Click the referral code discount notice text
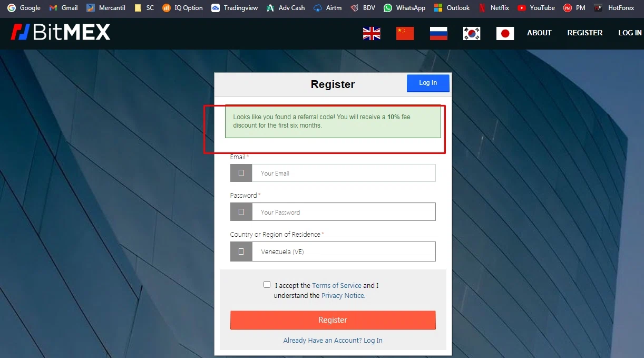This screenshot has width=644, height=358. tap(322, 121)
